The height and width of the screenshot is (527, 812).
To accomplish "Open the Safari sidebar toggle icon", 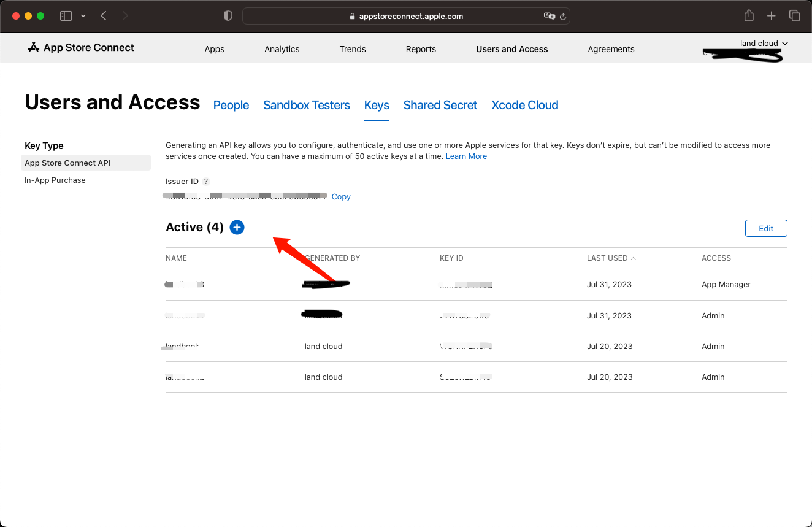I will click(66, 16).
